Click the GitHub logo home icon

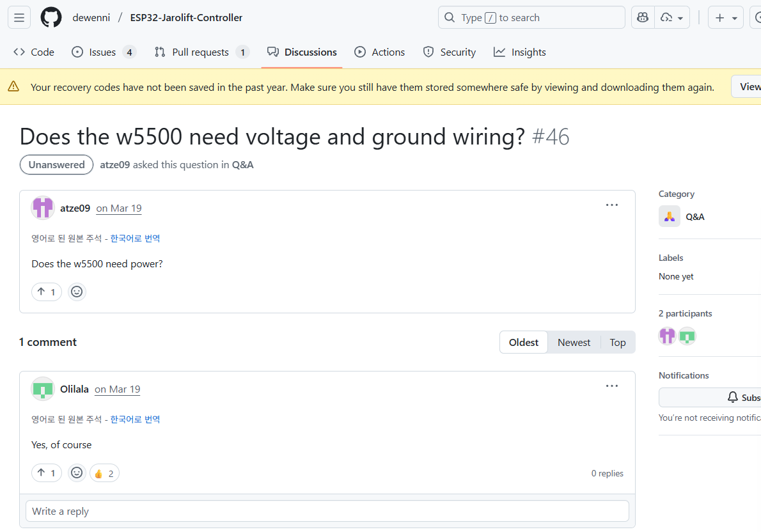pos(51,18)
